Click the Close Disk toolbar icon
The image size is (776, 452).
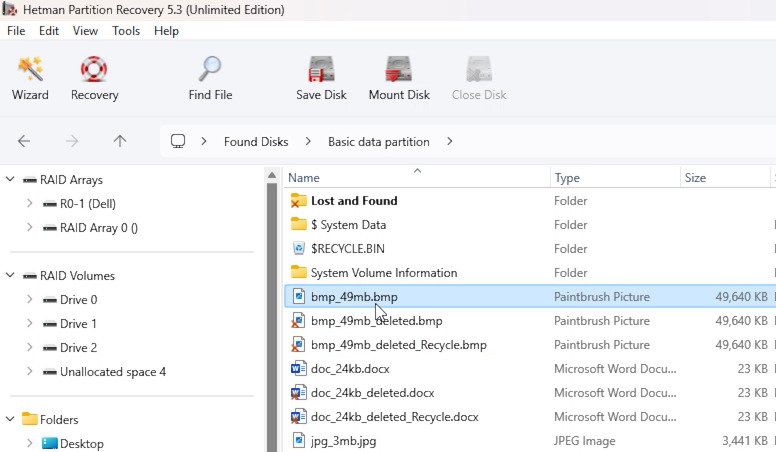point(479,69)
